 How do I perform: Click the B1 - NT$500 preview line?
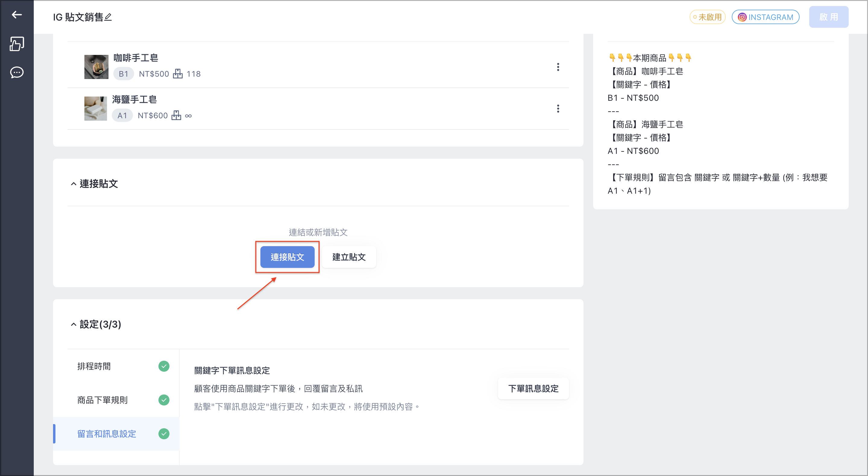[633, 98]
